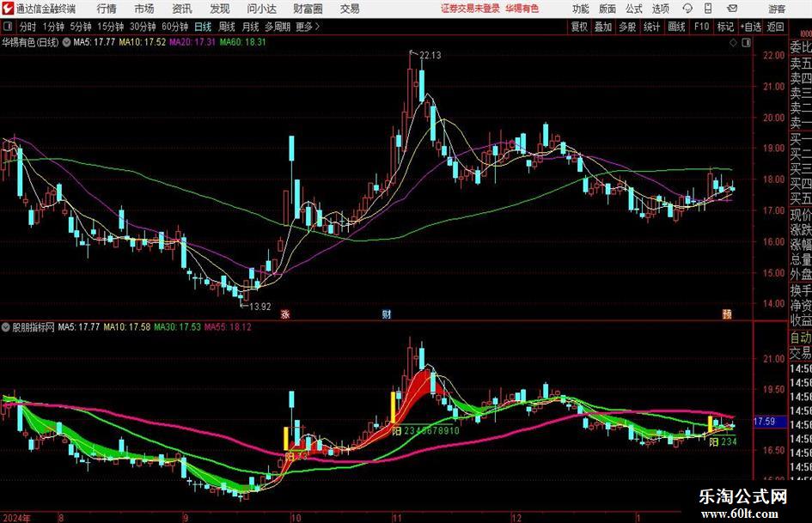812x523 pixels.
Task: Open the mobile phone icon
Action: pos(708,9)
